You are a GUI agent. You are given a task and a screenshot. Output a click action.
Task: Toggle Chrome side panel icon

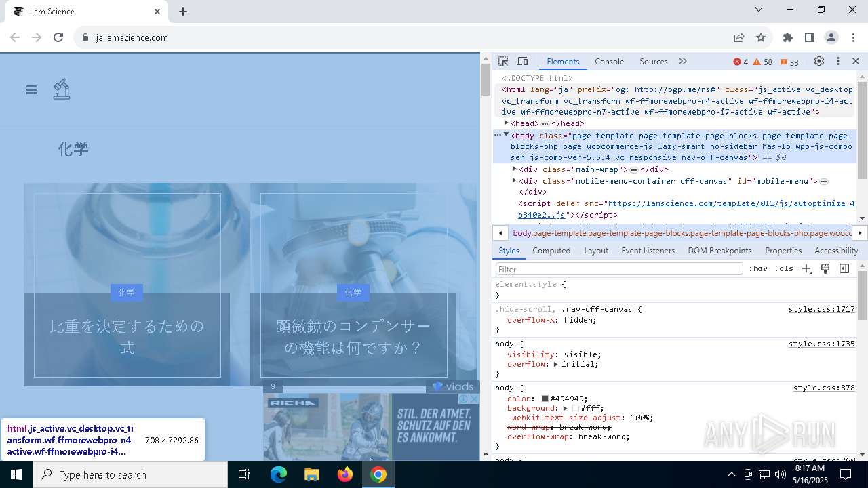[810, 37]
